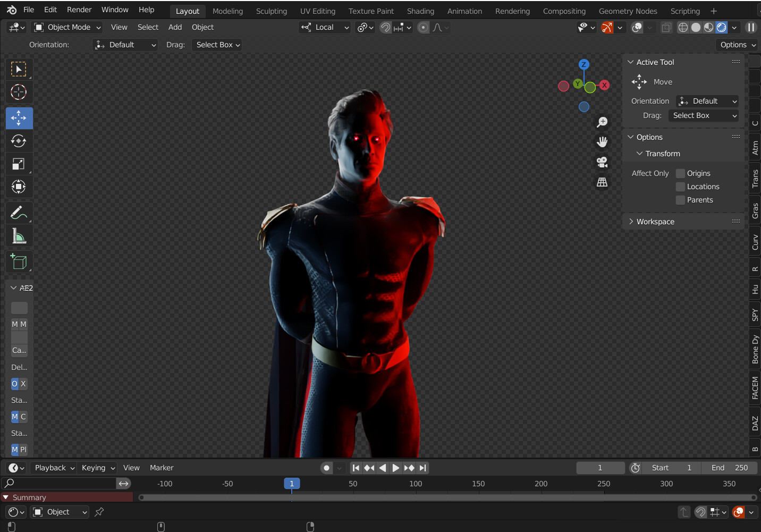This screenshot has height=532, width=761.
Task: Switch to the Shading workspace tab
Action: pos(420,11)
